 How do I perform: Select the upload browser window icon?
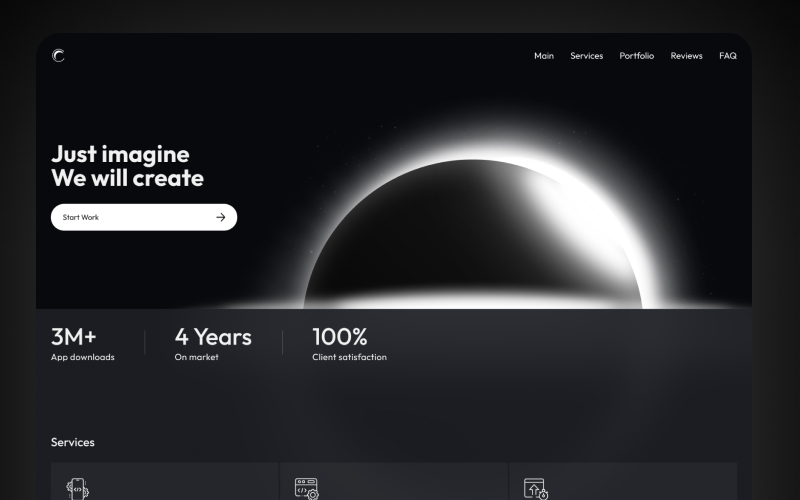536,488
